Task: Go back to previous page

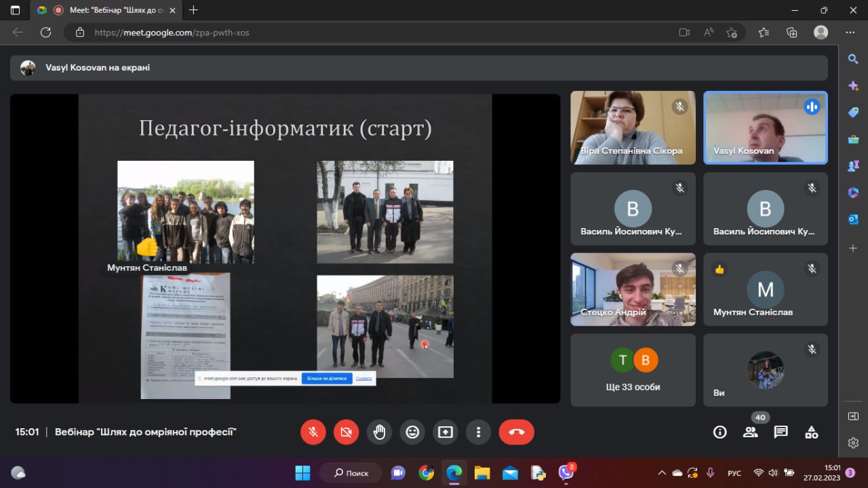Action: (x=18, y=32)
